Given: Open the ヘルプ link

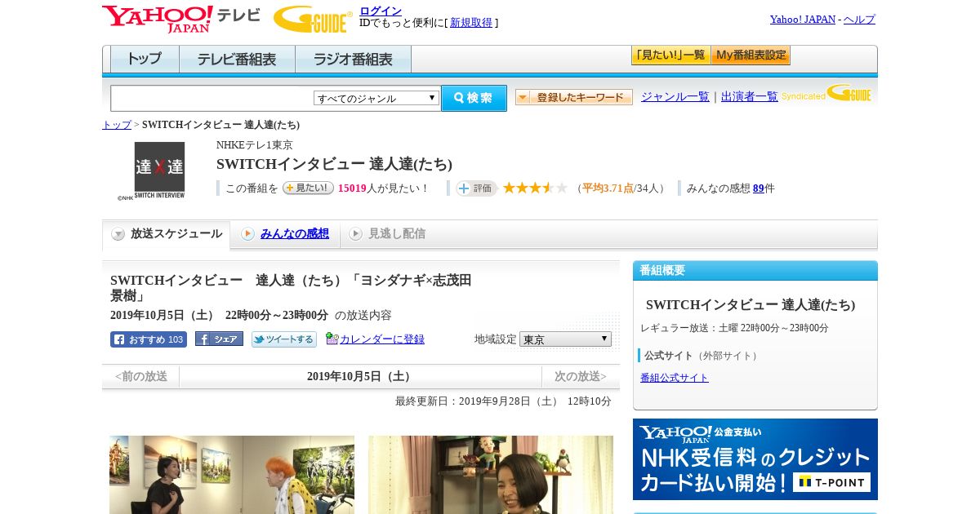Looking at the screenshot, I should click(859, 20).
